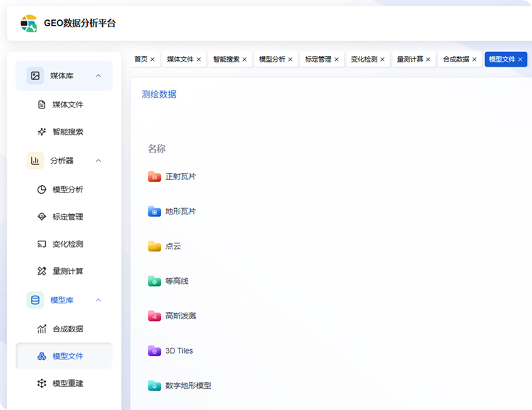Screen dimensions: 532x410
Task: Close the 合成数据 tab
Action: tap(475, 60)
